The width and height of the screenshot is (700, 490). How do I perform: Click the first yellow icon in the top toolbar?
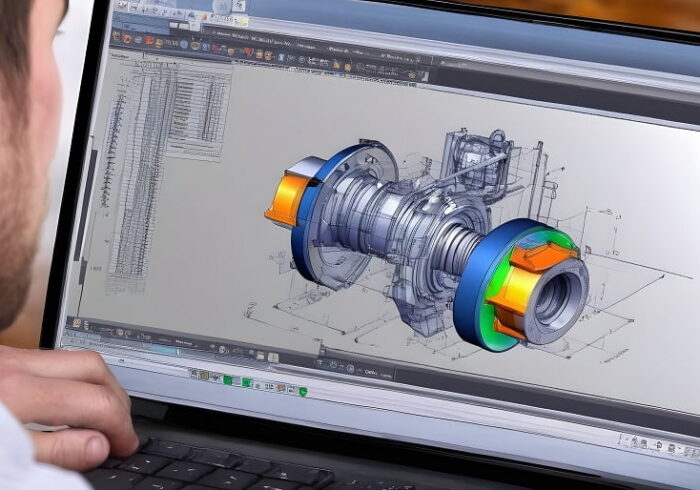click(116, 36)
